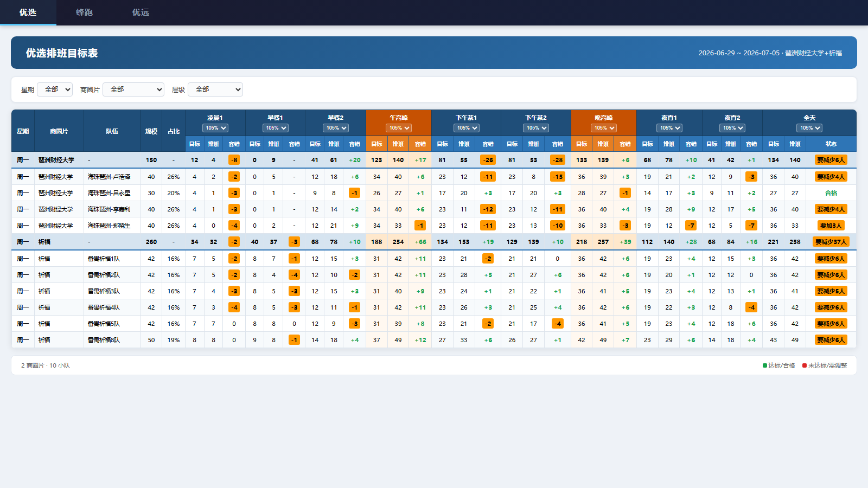Open the 105% dropdown under 早餐1
Image resolution: width=868 pixels, height=488 pixels.
coord(276,128)
